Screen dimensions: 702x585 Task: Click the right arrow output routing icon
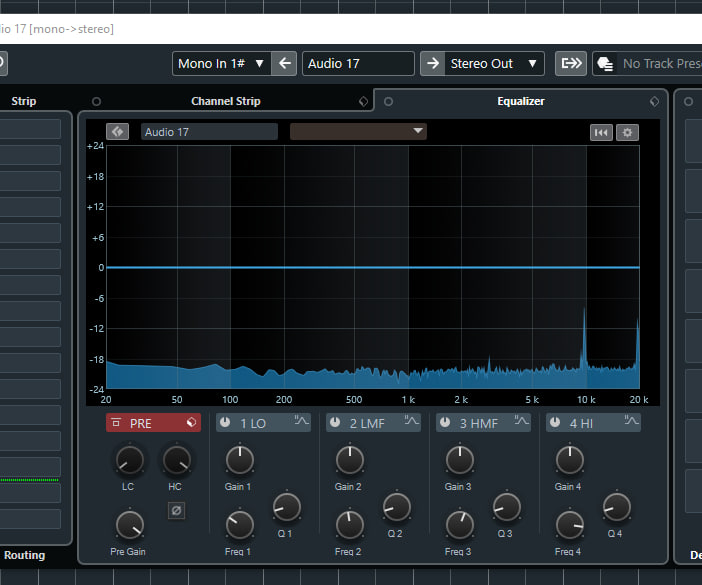tap(432, 64)
